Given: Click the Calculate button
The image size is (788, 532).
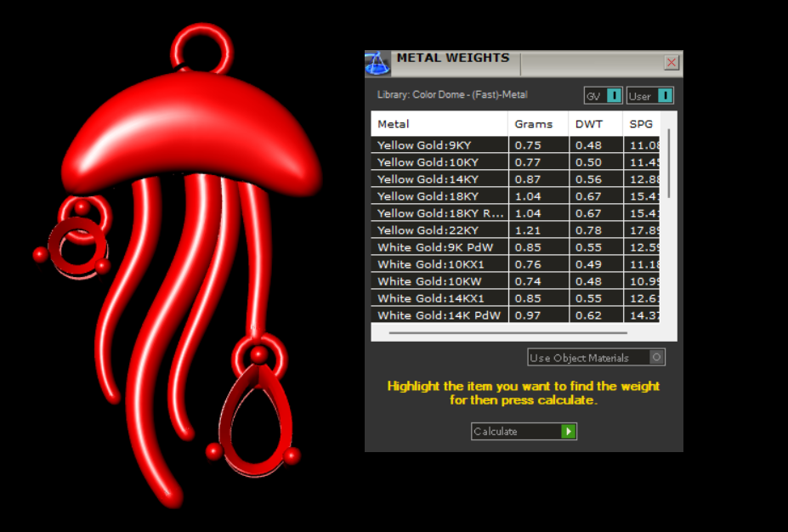Looking at the screenshot, I should 524,431.
